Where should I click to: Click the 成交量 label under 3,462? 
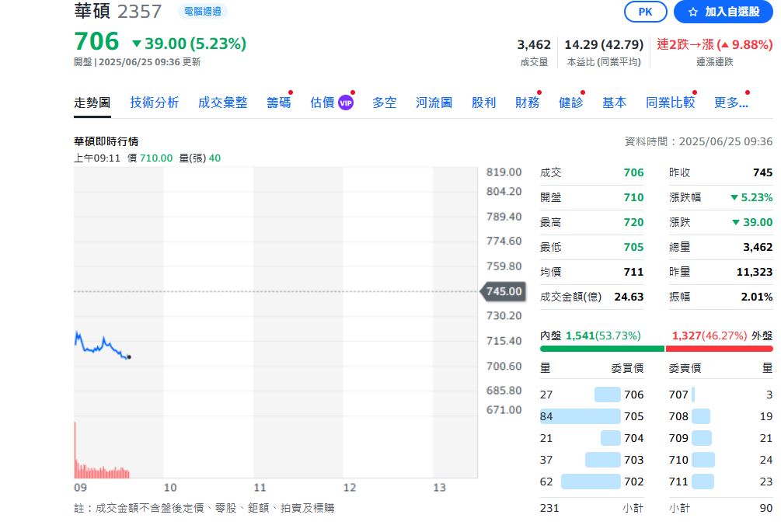coord(534,62)
